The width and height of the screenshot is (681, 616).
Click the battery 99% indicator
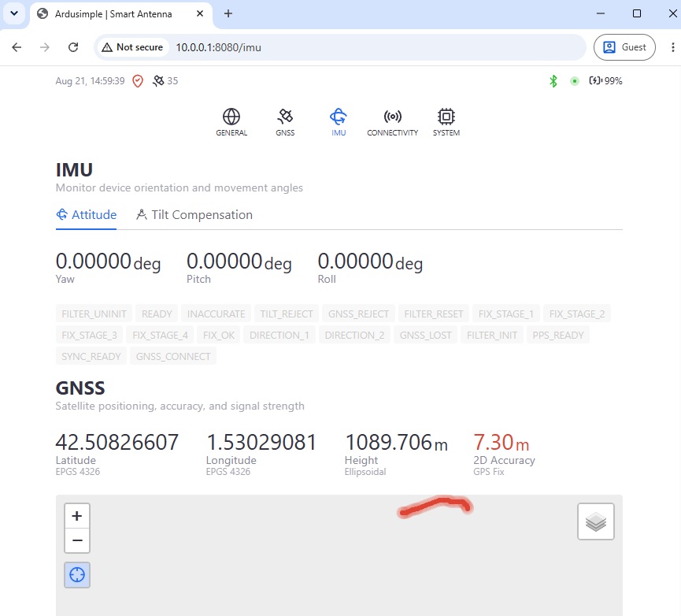[605, 81]
